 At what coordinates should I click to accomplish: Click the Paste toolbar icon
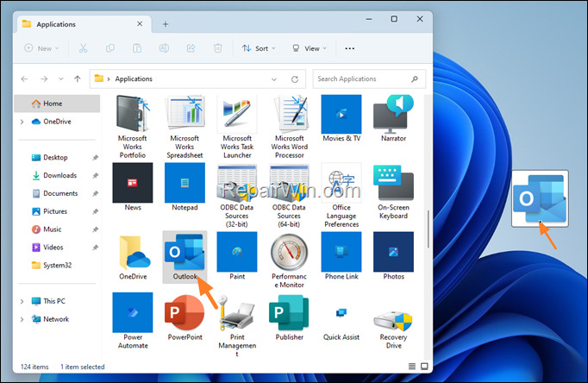[x=137, y=48]
